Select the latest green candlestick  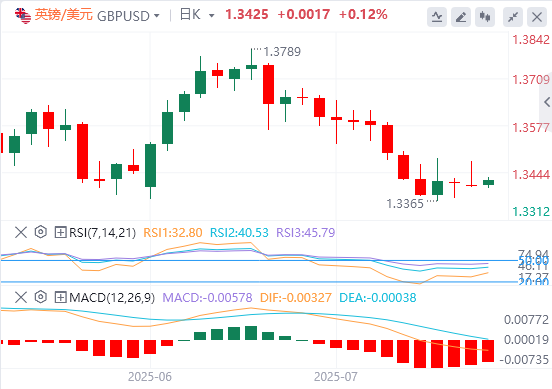coord(488,182)
